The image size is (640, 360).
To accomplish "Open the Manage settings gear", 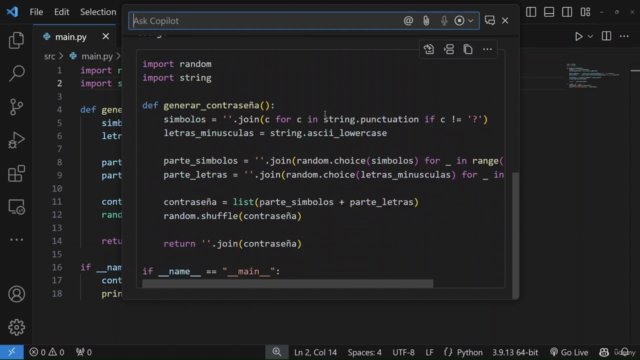I will 16,327.
